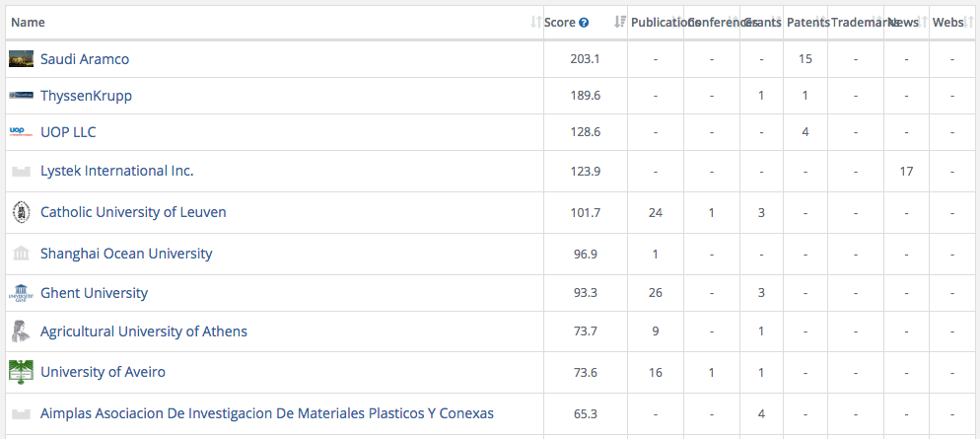
Task: Select University of Aveiro score 73.6
Action: 585,372
